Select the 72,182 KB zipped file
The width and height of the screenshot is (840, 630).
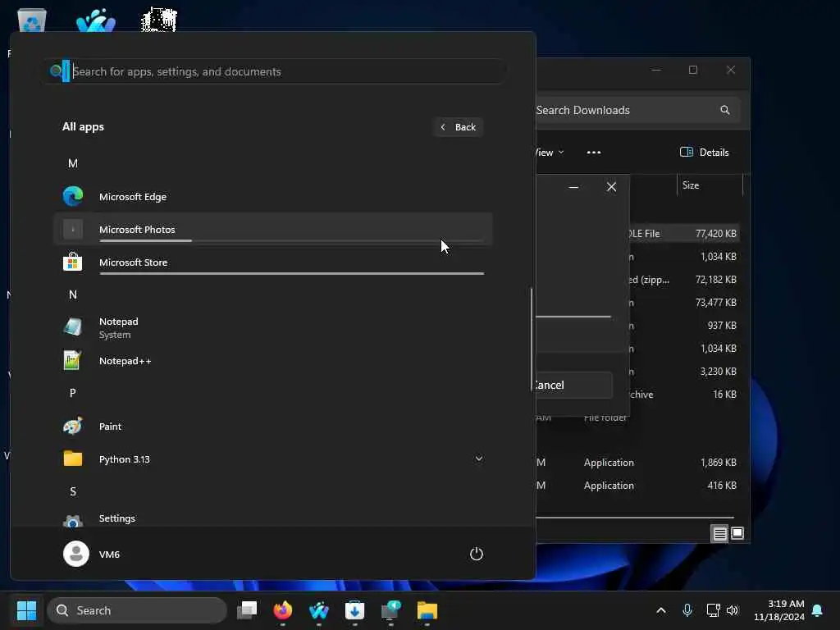tap(685, 280)
